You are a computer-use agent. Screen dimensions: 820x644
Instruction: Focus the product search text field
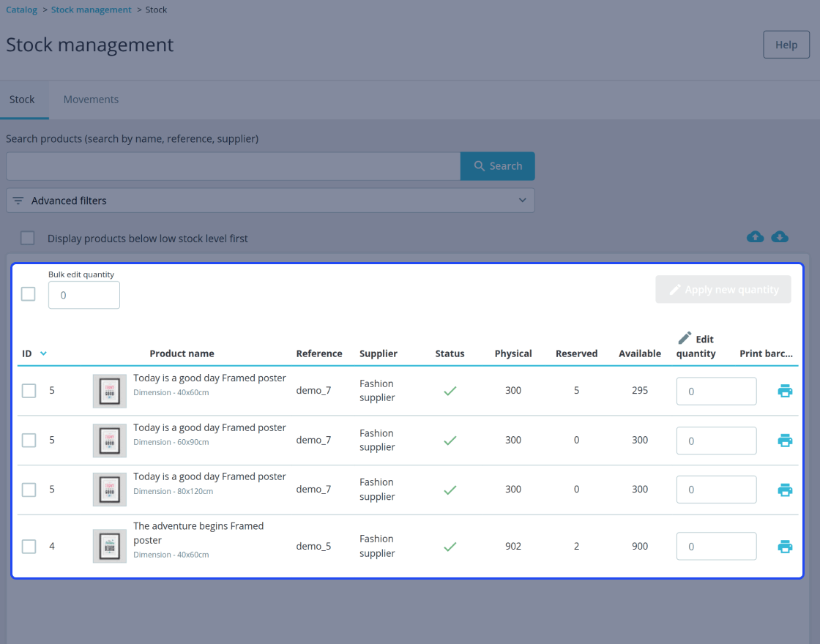(x=234, y=166)
